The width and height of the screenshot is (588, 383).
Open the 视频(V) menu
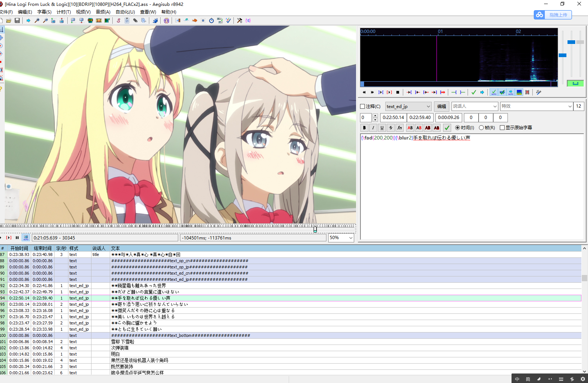[83, 12]
